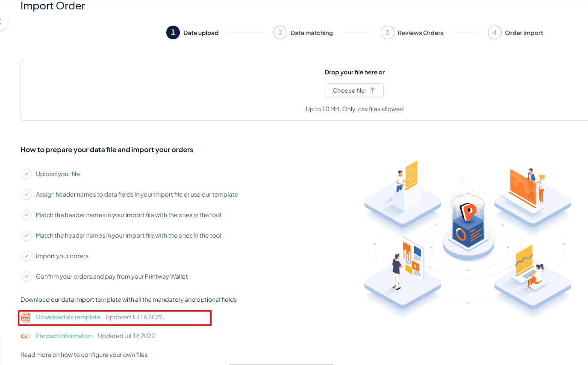Open the Product information link
The image size is (588, 365).
click(x=64, y=336)
